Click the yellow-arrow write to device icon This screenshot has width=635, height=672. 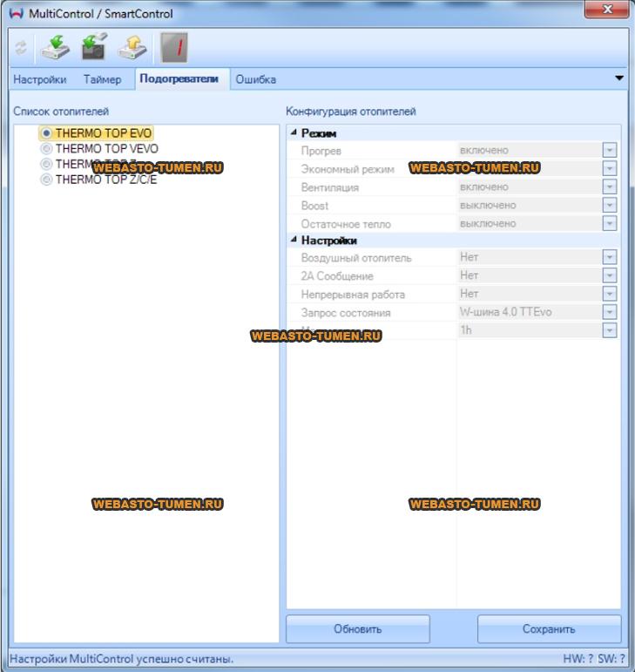tap(132, 47)
